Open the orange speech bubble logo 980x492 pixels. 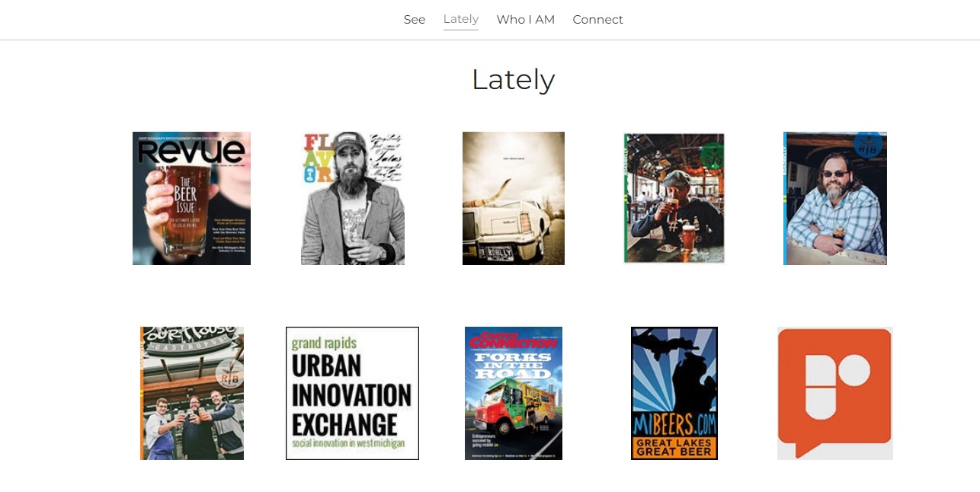834,393
